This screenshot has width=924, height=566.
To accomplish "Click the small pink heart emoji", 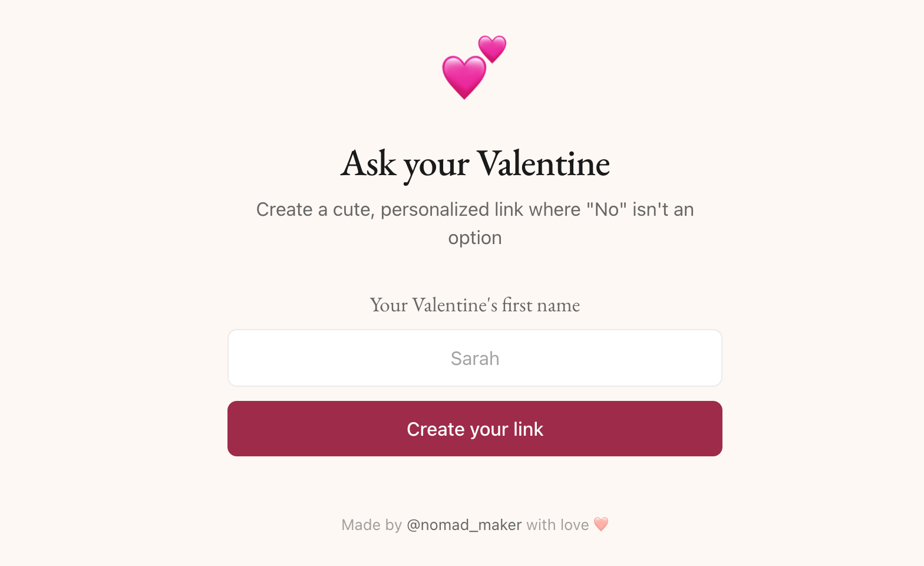I will [492, 48].
